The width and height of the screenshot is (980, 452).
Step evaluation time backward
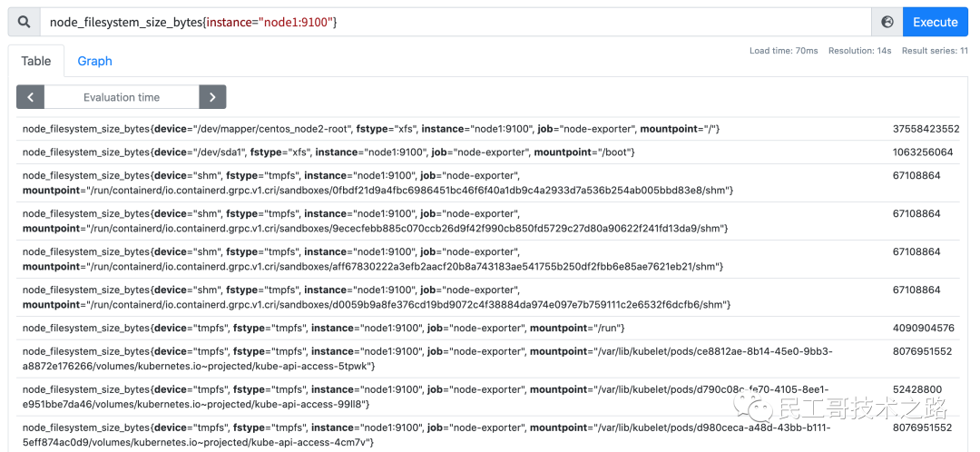coord(31,97)
